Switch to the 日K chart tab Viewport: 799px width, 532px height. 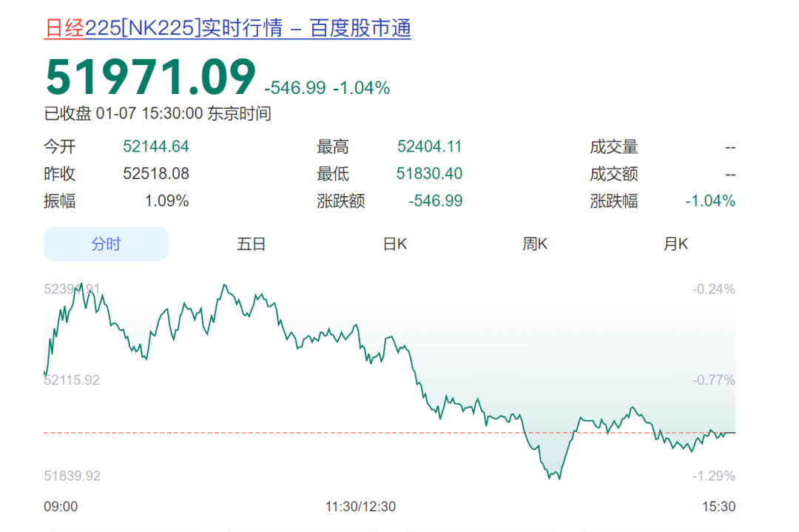click(395, 243)
